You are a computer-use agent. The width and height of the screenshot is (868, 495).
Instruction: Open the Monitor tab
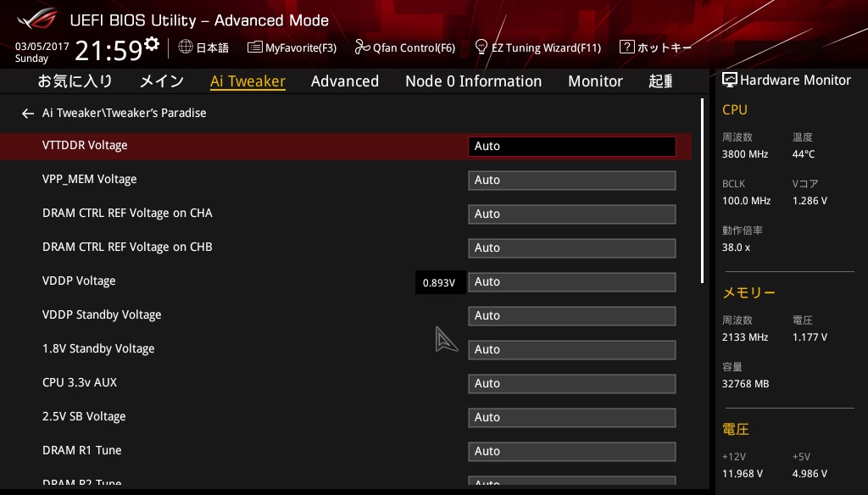pos(595,81)
